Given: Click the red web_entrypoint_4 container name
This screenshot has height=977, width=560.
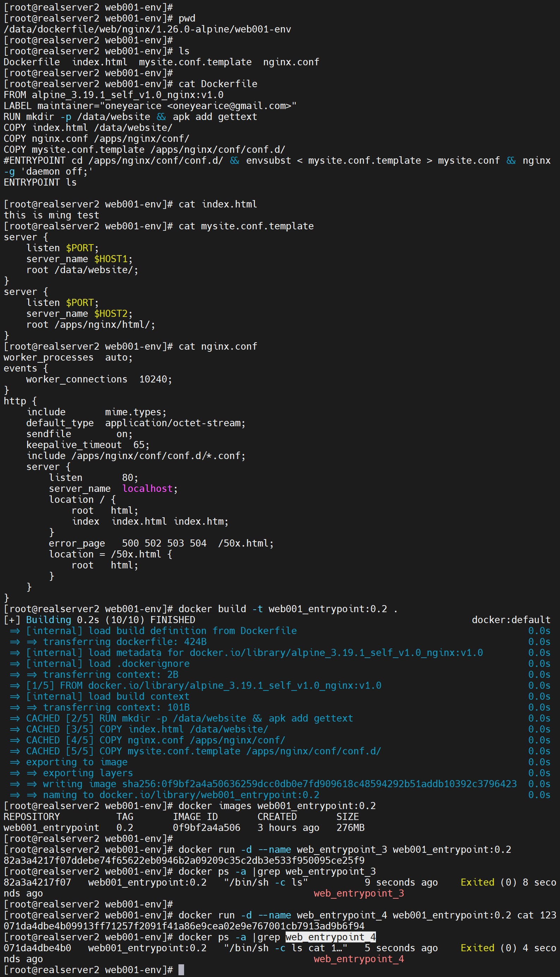Looking at the screenshot, I should click(358, 959).
